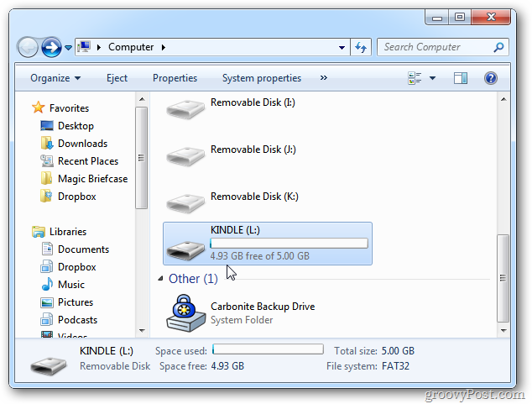Click the Music note icon
Screen dimensions: 532x404
[x=47, y=284]
